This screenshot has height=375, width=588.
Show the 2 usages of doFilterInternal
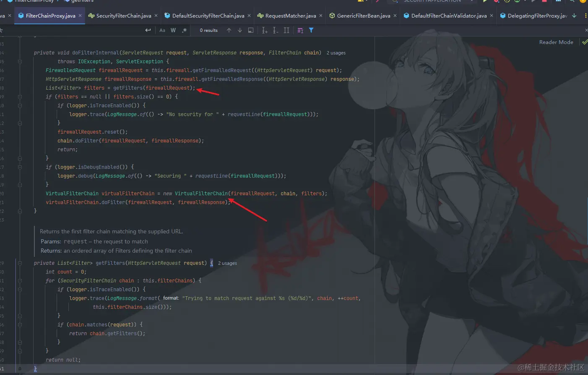point(336,53)
